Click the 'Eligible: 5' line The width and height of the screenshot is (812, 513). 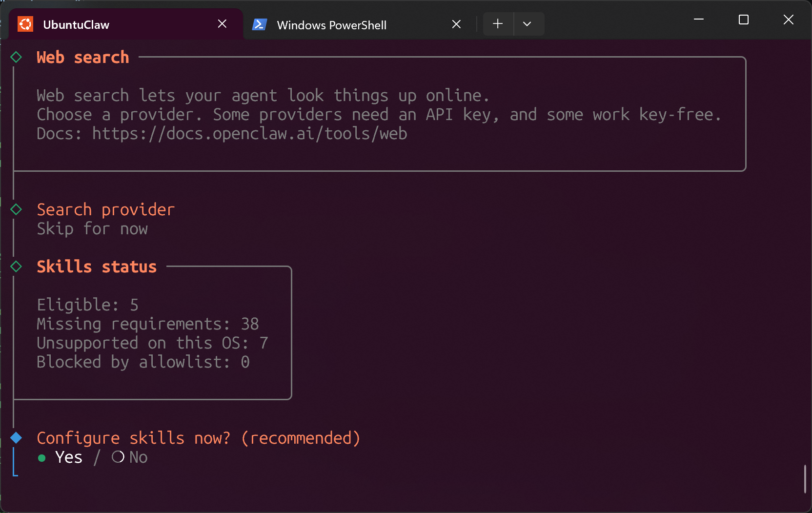click(88, 305)
